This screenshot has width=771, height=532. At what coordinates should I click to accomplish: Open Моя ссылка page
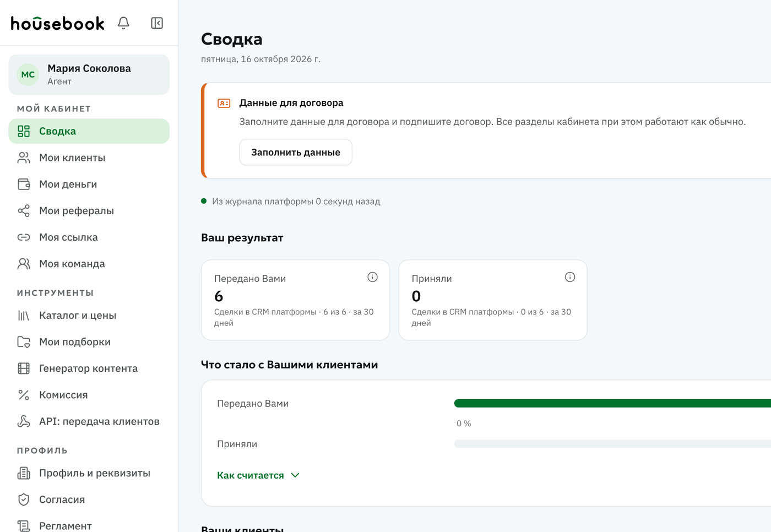point(89,237)
